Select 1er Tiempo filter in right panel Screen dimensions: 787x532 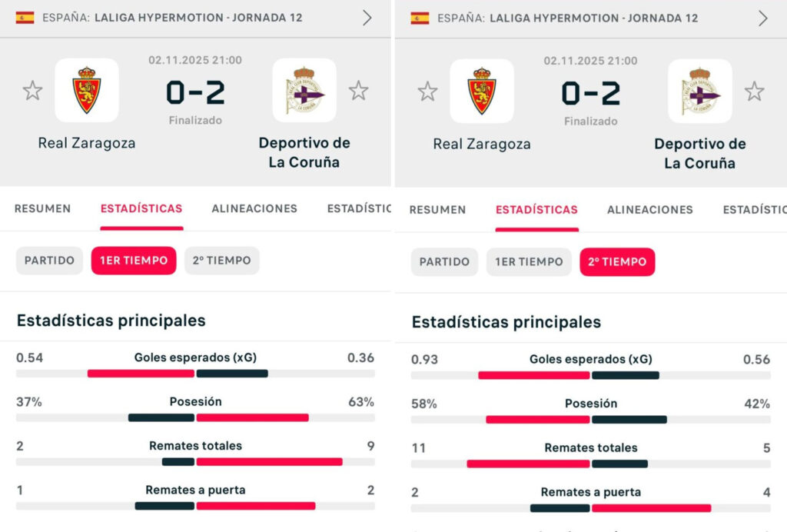click(529, 262)
